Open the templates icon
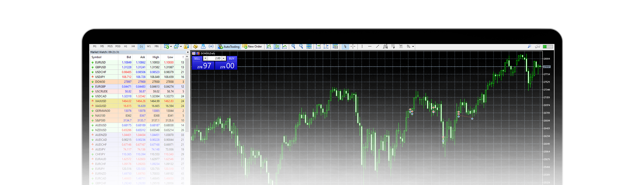 click(335, 47)
